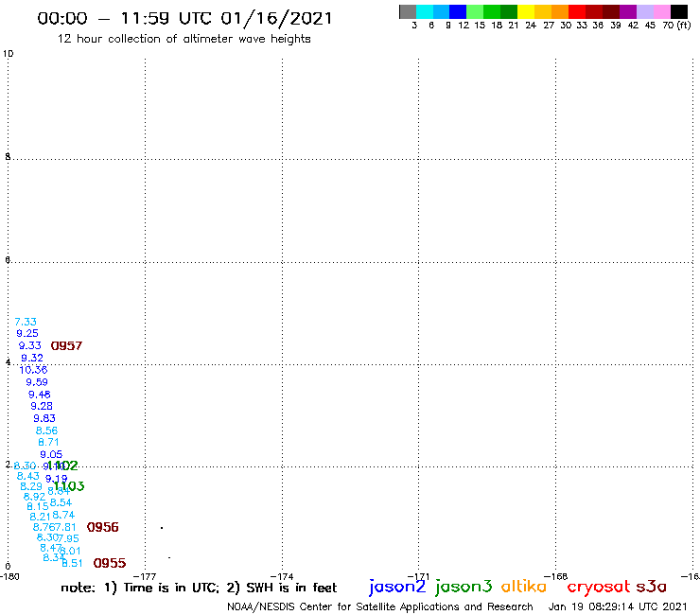The image size is (700, 615).
Task: Click the orange legend swatch
Action: 560,11
